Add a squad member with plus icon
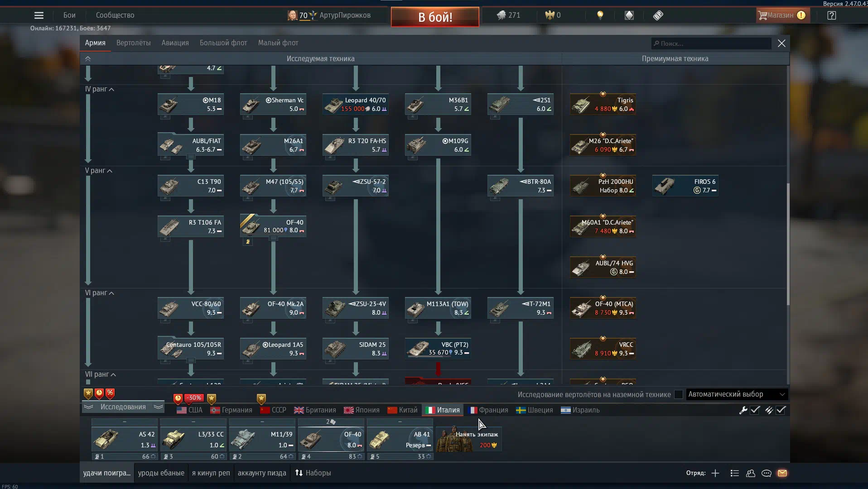This screenshot has height=489, width=868. tap(715, 473)
